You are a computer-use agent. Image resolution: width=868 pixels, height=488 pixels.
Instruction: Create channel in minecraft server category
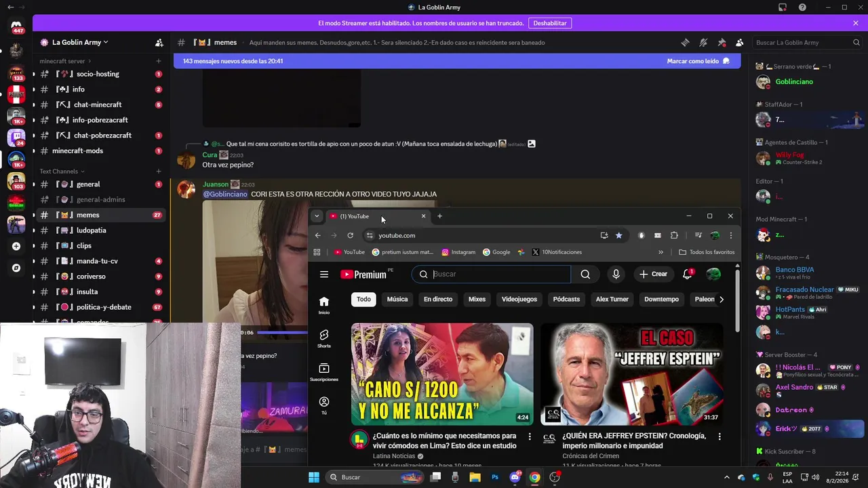pyautogui.click(x=159, y=61)
